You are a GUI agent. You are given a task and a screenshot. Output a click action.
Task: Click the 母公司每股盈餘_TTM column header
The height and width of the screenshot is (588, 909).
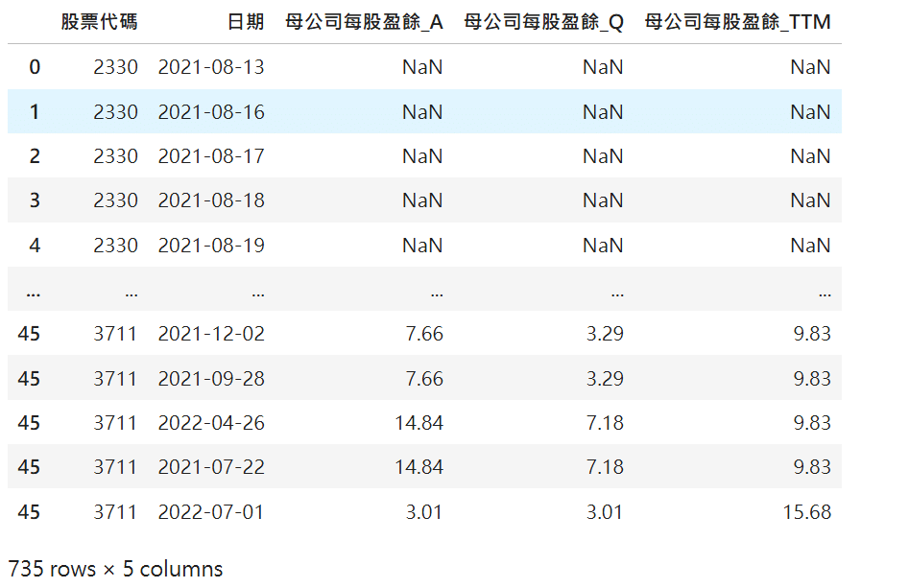pyautogui.click(x=737, y=22)
